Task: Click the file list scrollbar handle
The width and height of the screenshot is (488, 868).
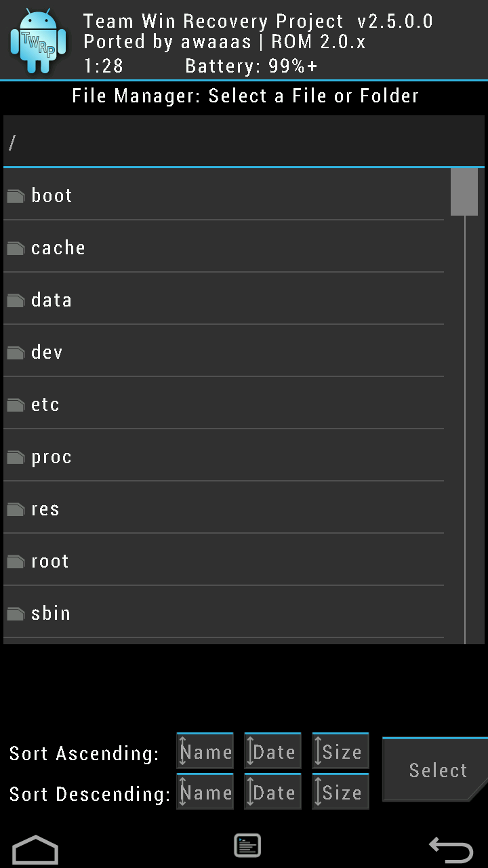Action: pyautogui.click(x=464, y=192)
